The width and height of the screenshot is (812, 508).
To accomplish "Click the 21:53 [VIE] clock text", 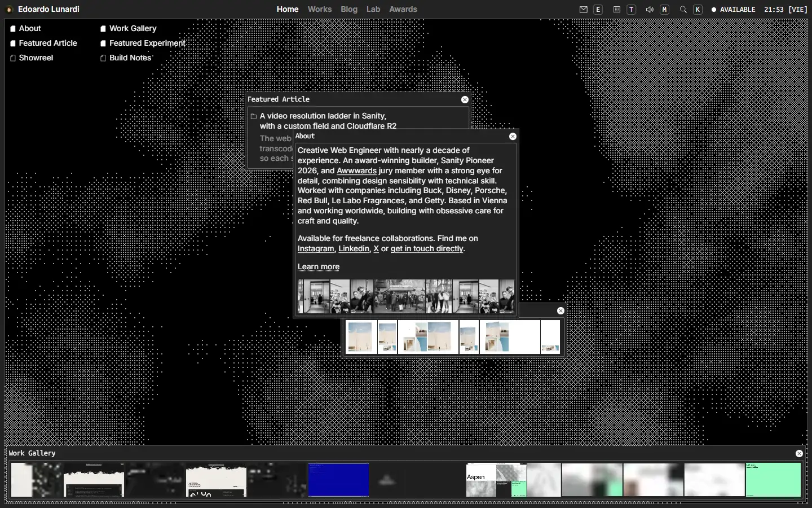I will pyautogui.click(x=785, y=10).
